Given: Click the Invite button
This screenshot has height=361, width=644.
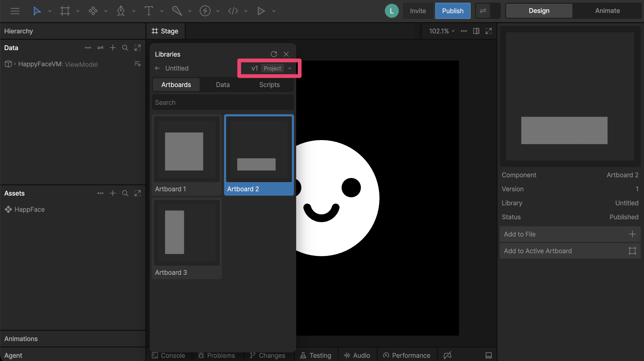Looking at the screenshot, I should pos(418,11).
